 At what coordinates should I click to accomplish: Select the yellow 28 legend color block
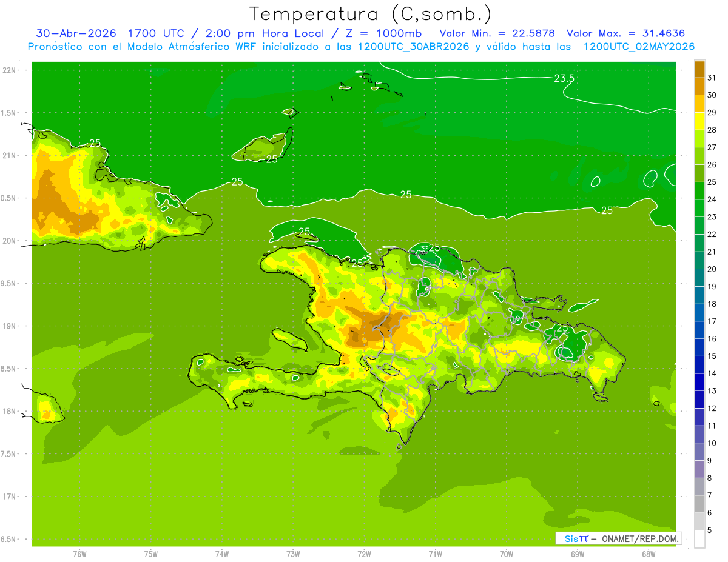699,121
